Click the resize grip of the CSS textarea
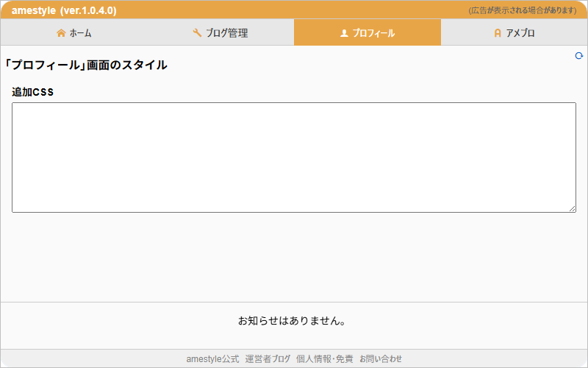The width and height of the screenshot is (588, 368). pyautogui.click(x=572, y=209)
